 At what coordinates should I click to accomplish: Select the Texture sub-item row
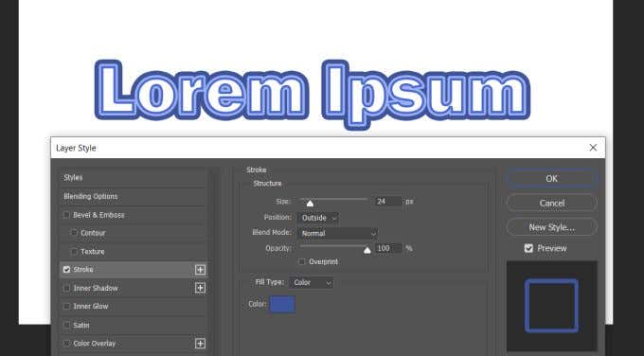pyautogui.click(x=134, y=251)
